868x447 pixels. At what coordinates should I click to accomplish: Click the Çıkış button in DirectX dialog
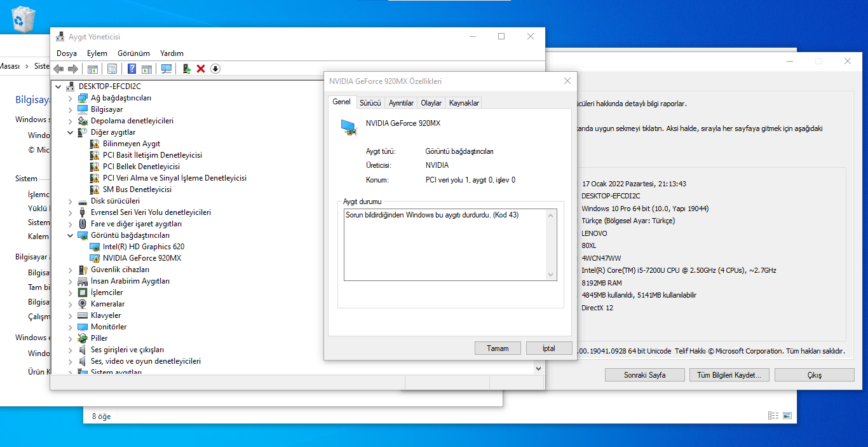tap(815, 375)
